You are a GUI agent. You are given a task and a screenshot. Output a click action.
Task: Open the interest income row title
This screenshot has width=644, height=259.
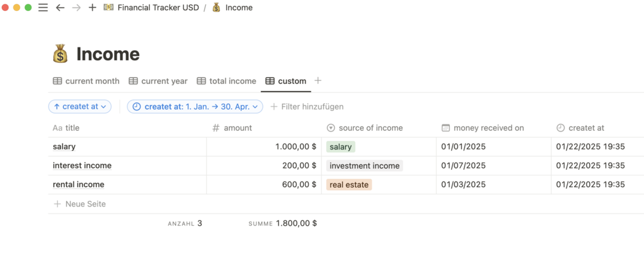pyautogui.click(x=82, y=165)
